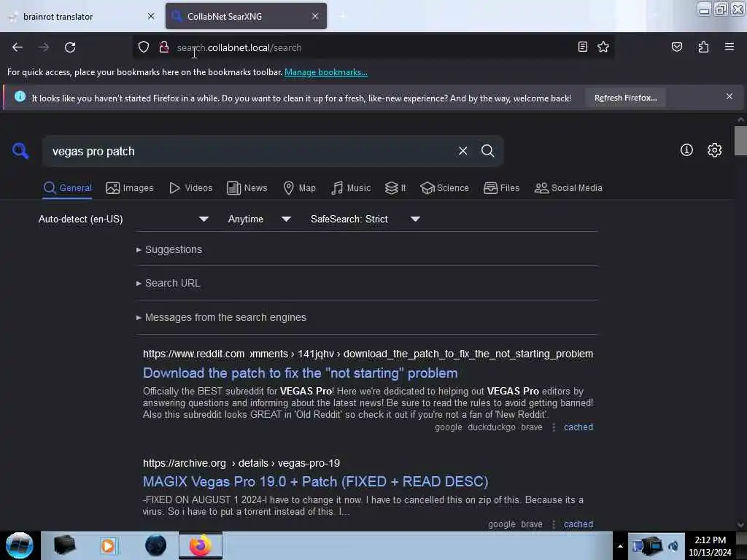This screenshot has height=560, width=747.
Task: Open the Firefox taskbar icon
Action: [x=201, y=545]
